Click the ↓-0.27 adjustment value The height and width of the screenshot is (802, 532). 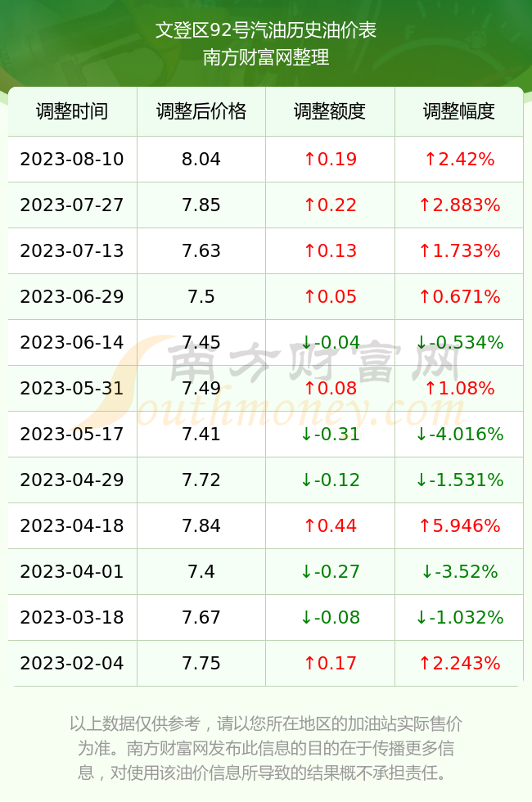click(330, 571)
